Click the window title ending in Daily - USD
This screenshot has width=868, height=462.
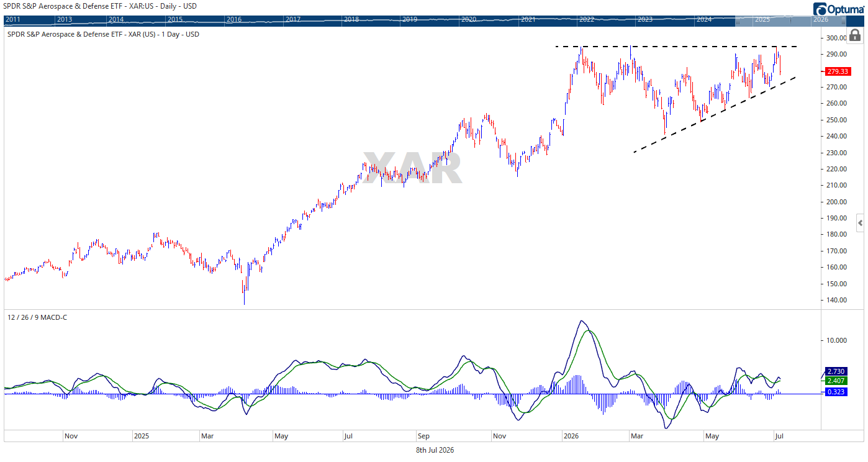(x=99, y=6)
